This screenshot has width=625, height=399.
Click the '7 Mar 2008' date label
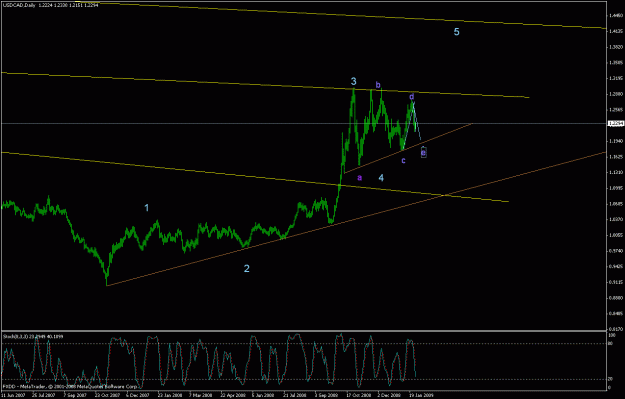pyautogui.click(x=200, y=395)
